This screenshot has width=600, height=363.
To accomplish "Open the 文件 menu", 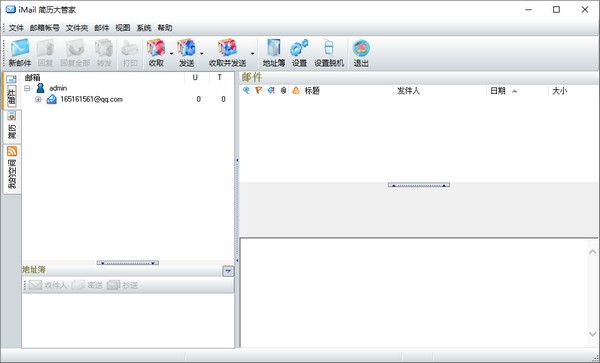I will tap(16, 28).
